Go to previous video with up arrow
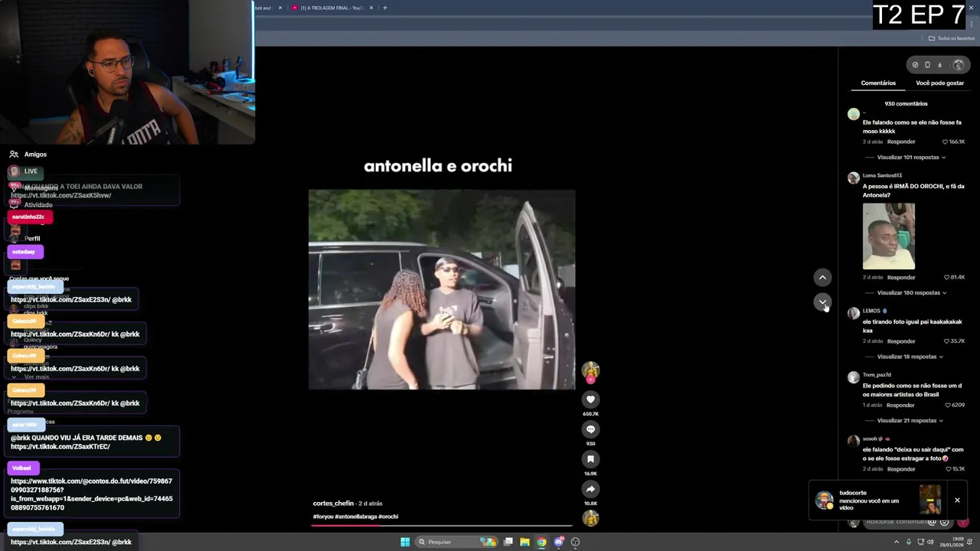Viewport: 980px width, 551px height. (x=822, y=277)
